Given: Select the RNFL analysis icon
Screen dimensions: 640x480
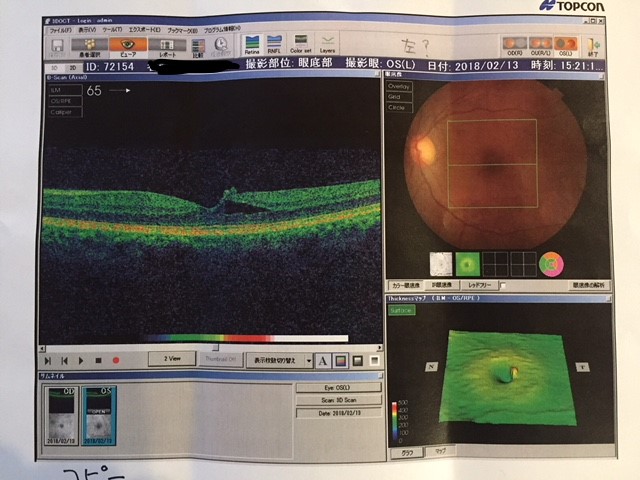Looking at the screenshot, I should tap(274, 45).
